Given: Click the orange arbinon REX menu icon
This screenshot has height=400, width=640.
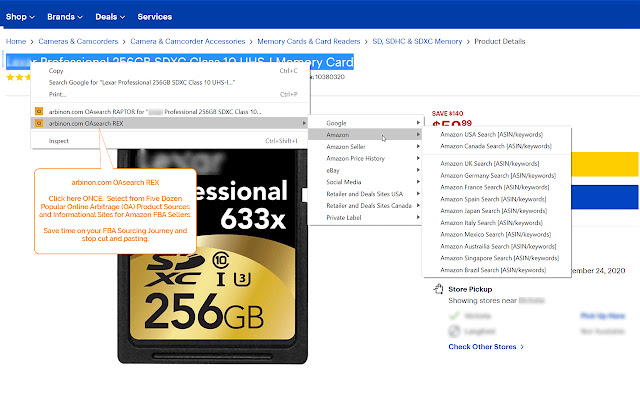Looking at the screenshot, I should (39, 123).
